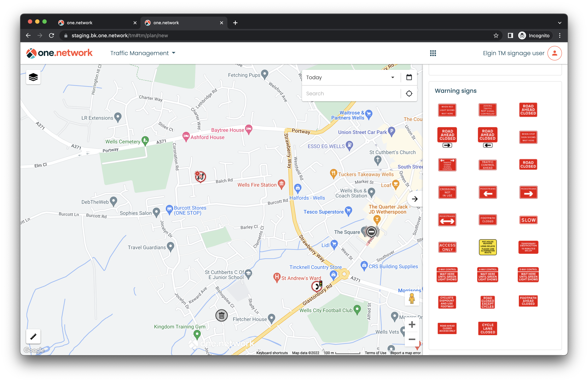Viewport: 588px width, 382px height.
Task: Open the user account avatar
Action: pyautogui.click(x=555, y=53)
